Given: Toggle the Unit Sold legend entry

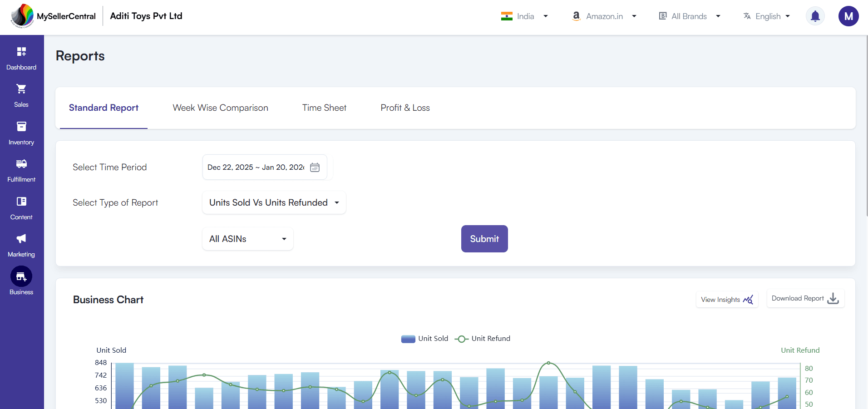Looking at the screenshot, I should 424,338.
